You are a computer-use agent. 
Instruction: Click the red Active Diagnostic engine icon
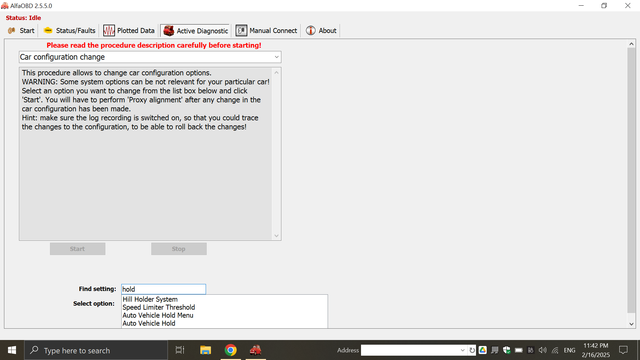click(x=169, y=31)
